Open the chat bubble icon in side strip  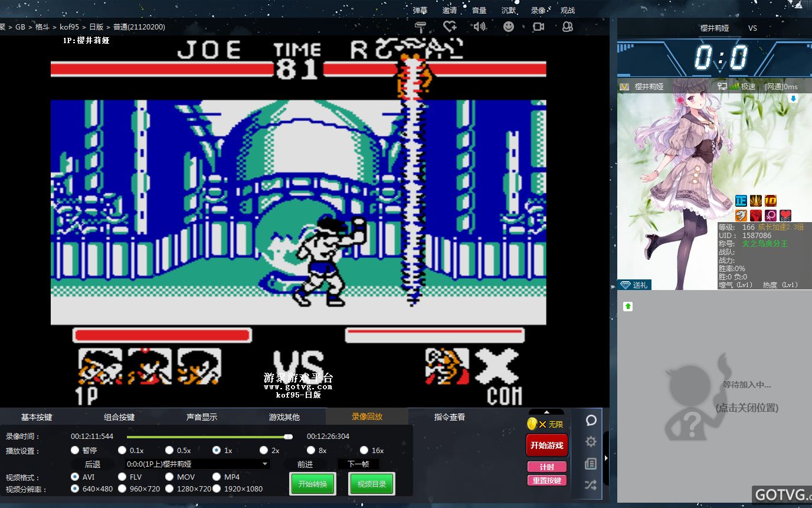click(591, 421)
